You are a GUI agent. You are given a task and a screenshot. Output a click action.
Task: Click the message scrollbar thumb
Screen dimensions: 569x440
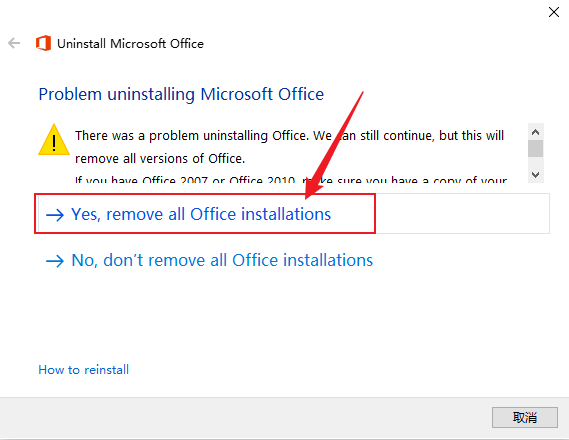click(x=535, y=149)
